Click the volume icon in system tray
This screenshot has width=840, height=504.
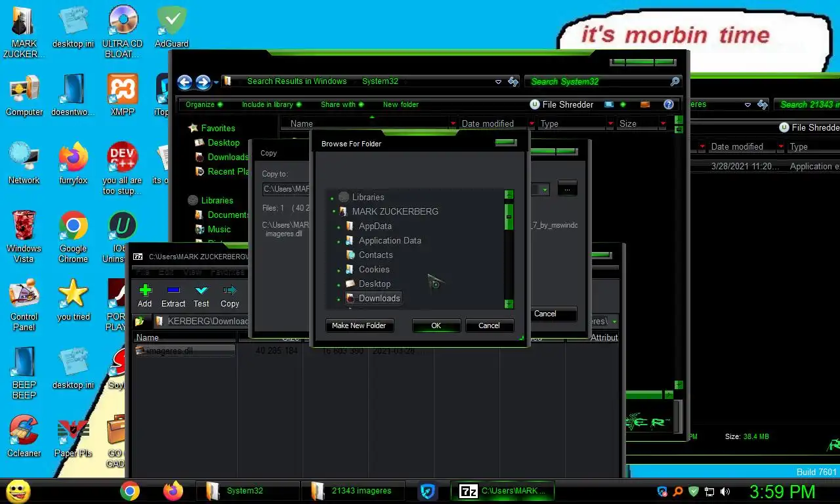pos(725,491)
